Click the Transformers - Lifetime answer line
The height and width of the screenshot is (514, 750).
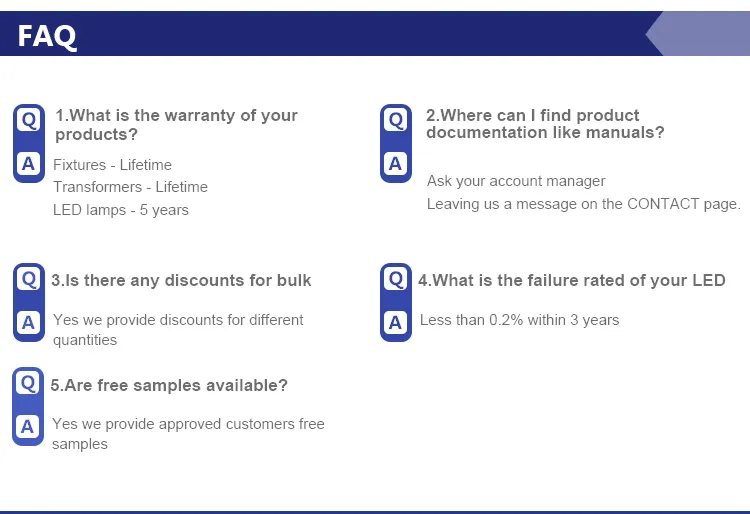tap(130, 187)
